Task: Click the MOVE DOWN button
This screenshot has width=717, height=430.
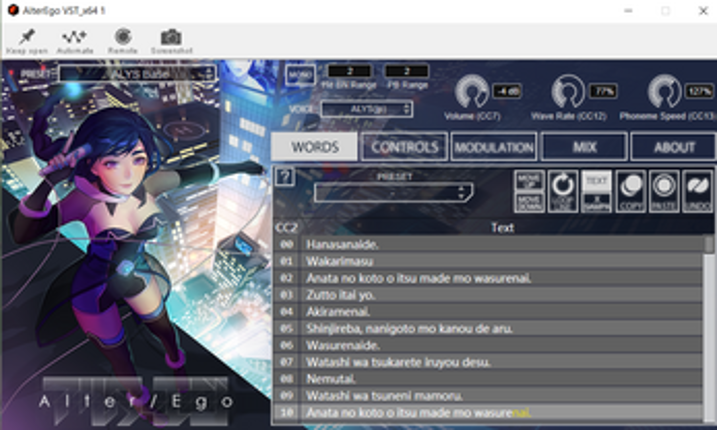Action: point(529,200)
